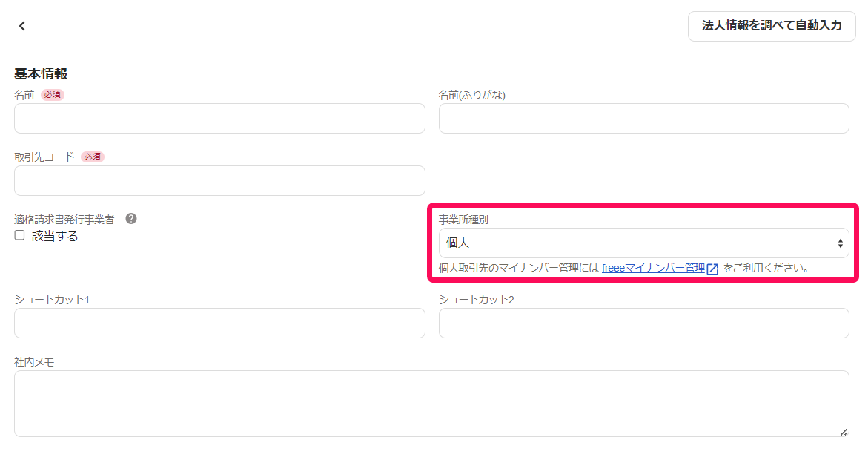Click inside the 社内メモ text area

click(x=432, y=404)
